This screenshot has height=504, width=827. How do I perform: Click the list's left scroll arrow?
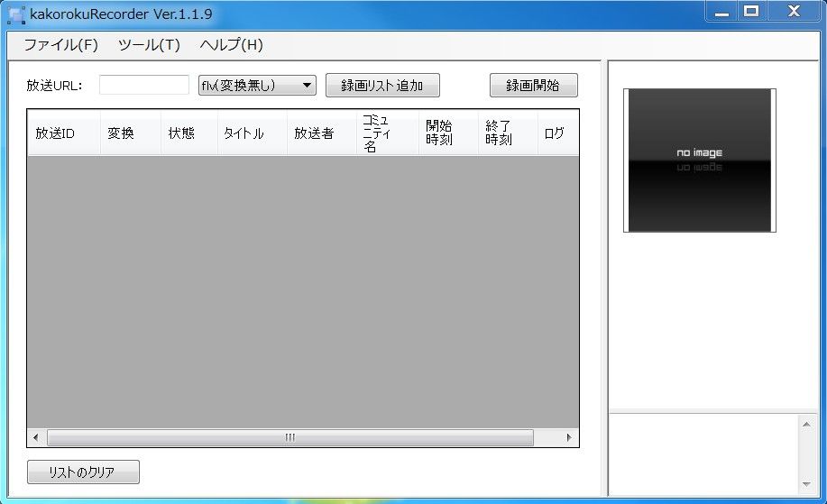[x=36, y=437]
